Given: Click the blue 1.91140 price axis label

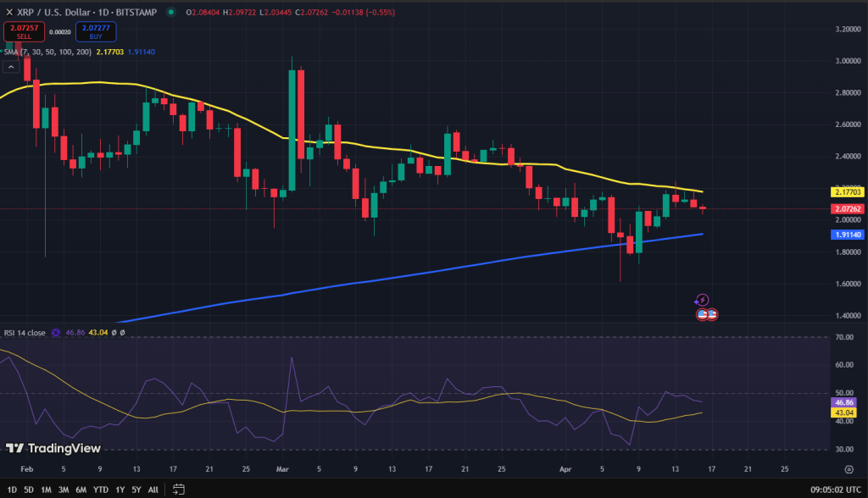Looking at the screenshot, I should tap(847, 235).
